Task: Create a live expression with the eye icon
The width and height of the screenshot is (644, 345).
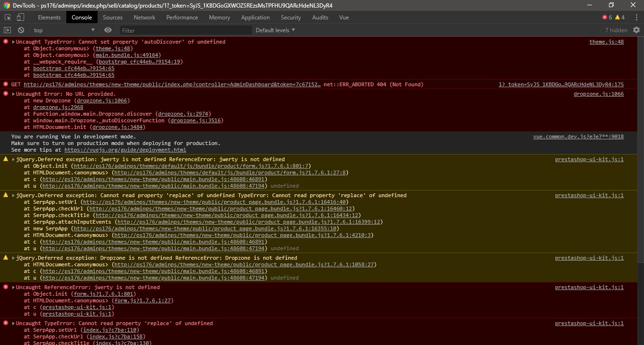Action: (108, 30)
